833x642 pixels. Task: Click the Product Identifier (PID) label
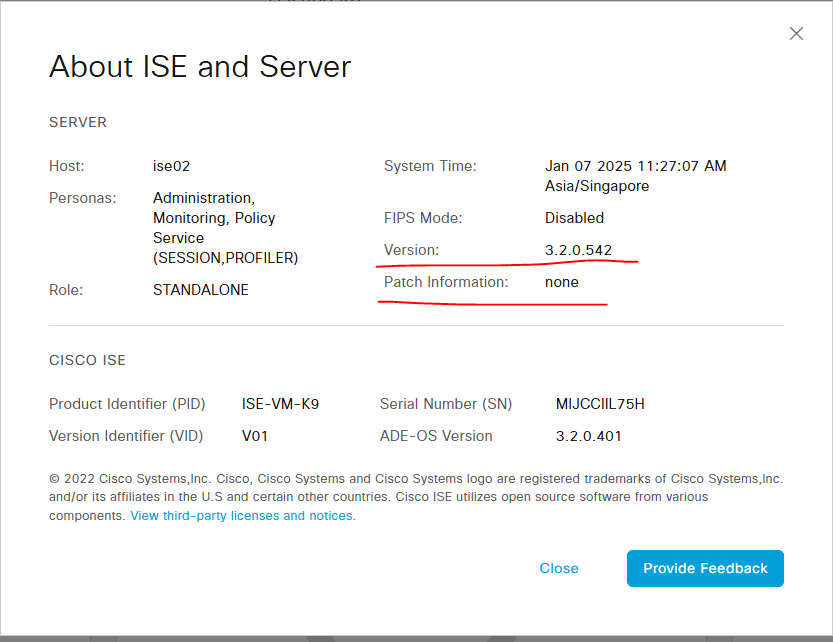(127, 404)
